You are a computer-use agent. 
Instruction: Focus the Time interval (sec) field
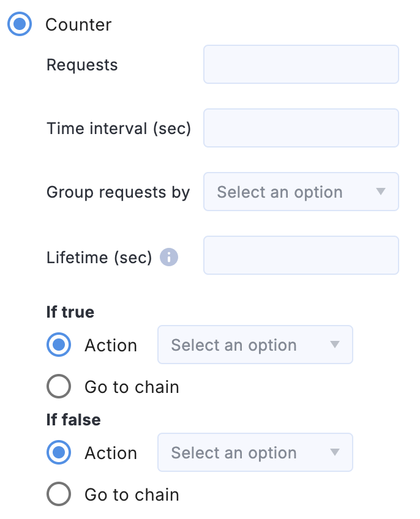click(x=301, y=128)
